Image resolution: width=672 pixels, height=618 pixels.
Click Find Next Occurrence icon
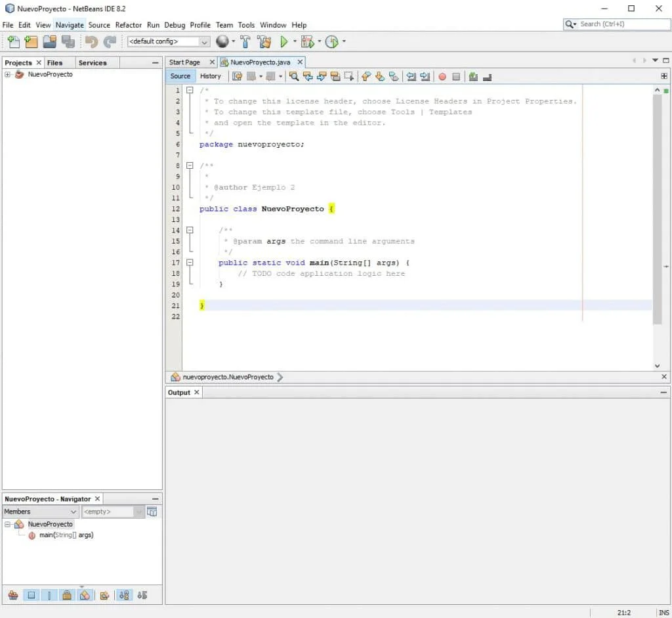[322, 76]
